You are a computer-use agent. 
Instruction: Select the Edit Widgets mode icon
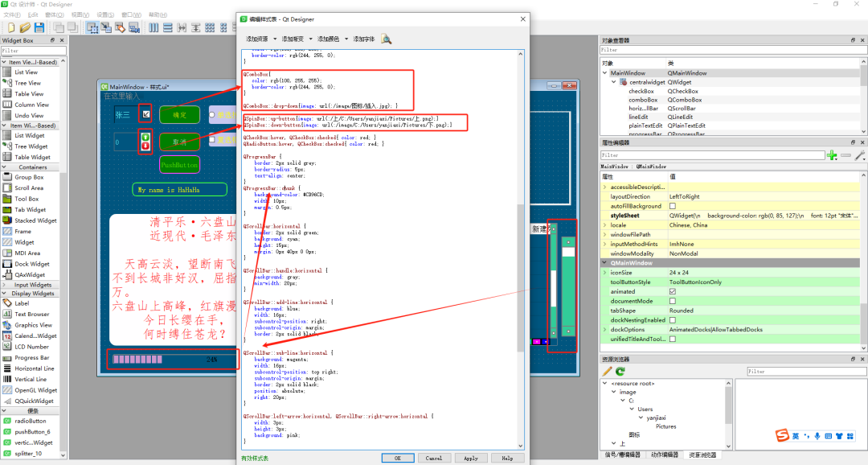(92, 27)
